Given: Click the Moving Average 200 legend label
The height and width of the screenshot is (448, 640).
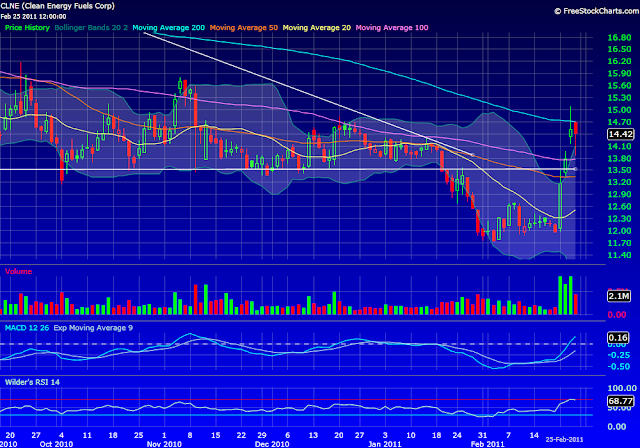Looking at the screenshot, I should [169, 28].
